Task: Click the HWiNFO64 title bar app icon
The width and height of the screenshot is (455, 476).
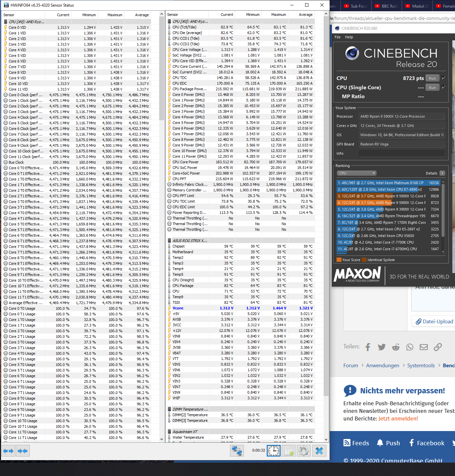Action: coord(6,5)
